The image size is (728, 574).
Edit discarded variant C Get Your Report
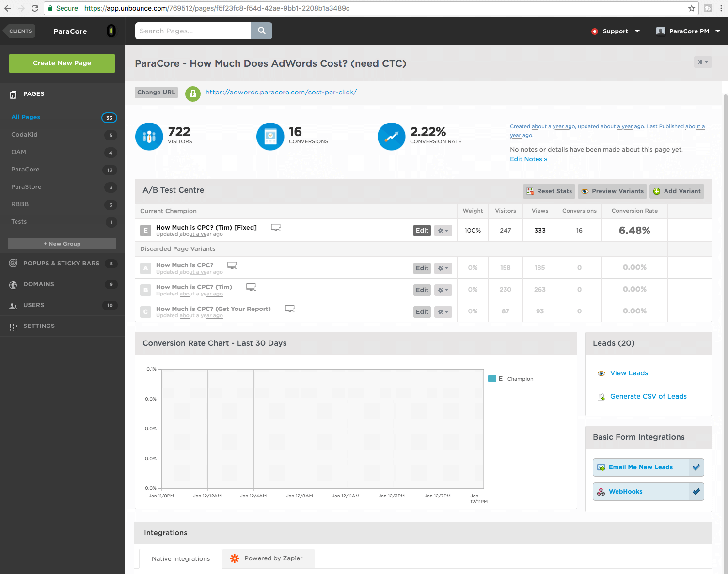(x=422, y=311)
